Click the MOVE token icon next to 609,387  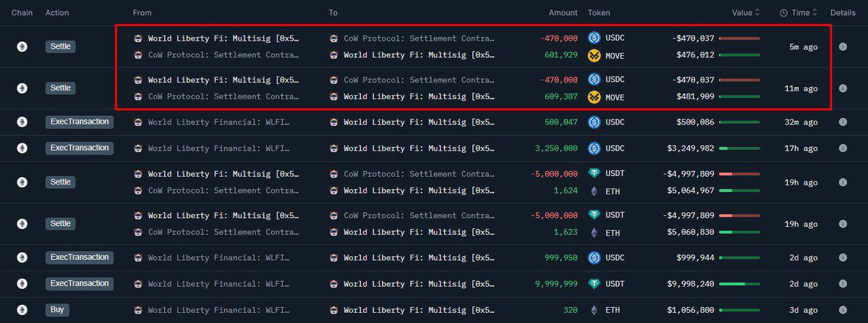click(595, 97)
